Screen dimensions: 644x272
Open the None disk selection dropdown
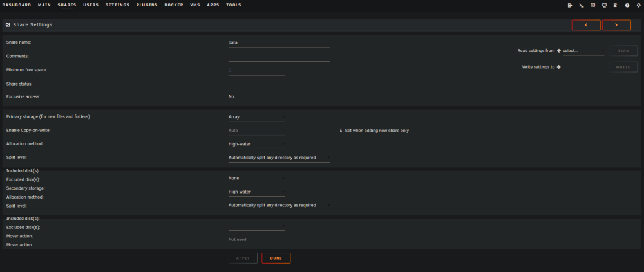256,179
